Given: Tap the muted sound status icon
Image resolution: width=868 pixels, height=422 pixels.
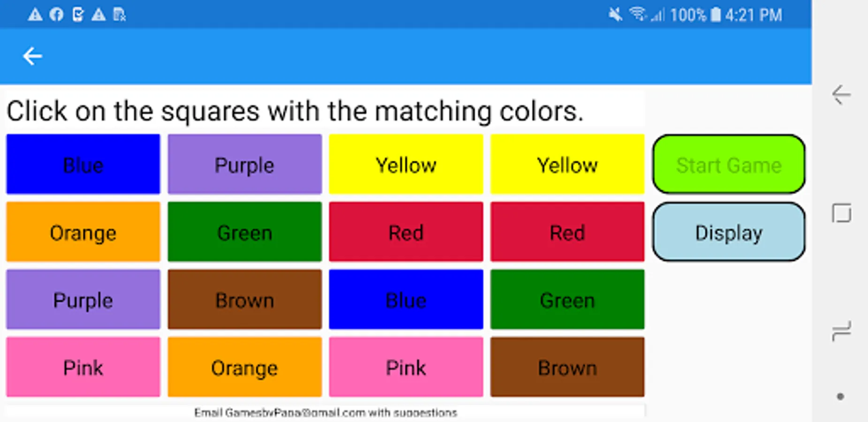Looking at the screenshot, I should click(615, 15).
